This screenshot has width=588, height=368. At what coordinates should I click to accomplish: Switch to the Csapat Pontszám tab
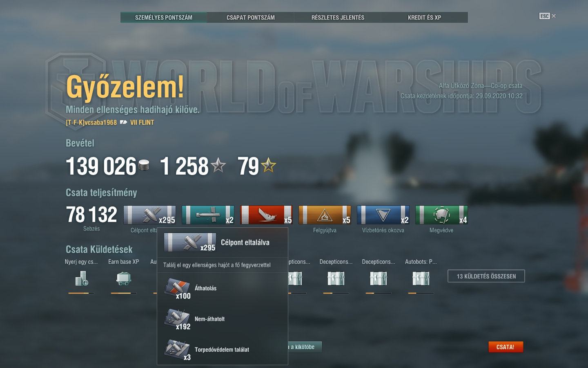[251, 18]
